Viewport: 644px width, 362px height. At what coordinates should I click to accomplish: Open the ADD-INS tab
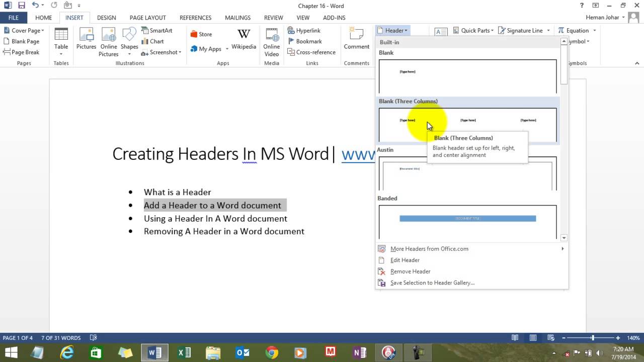tap(334, 18)
